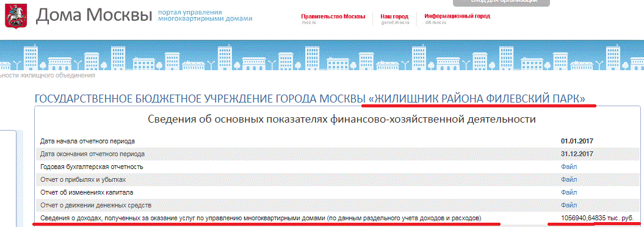
Task: Click the organization heading Жилищник района Филевский парк
Action: coord(311,99)
